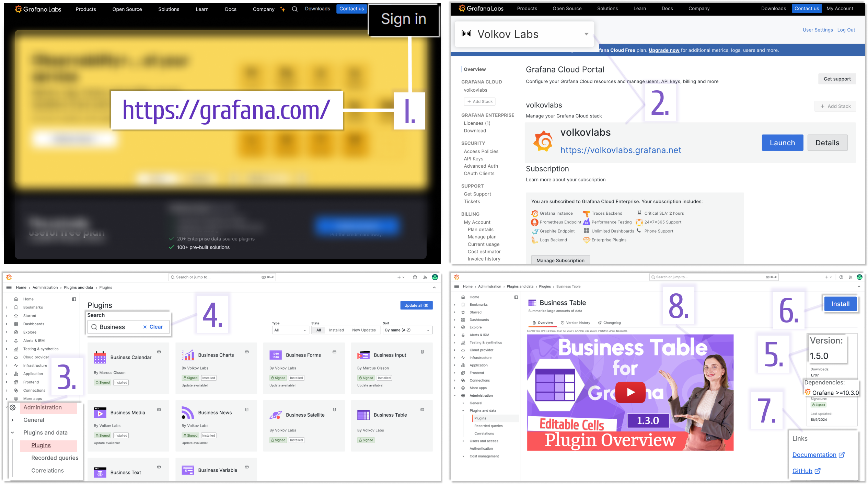The height and width of the screenshot is (484, 868).
Task: Click the Manage Subscription button
Action: 560,260
